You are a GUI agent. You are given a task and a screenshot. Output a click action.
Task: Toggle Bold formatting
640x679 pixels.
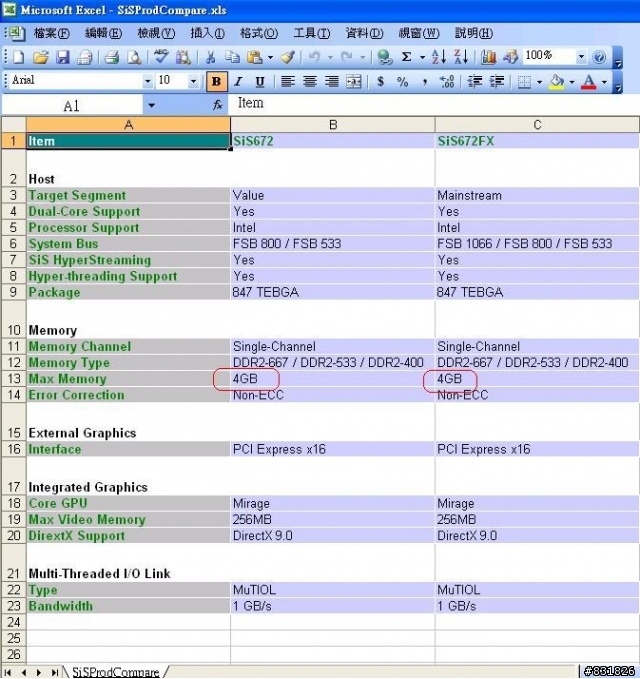pos(217,81)
